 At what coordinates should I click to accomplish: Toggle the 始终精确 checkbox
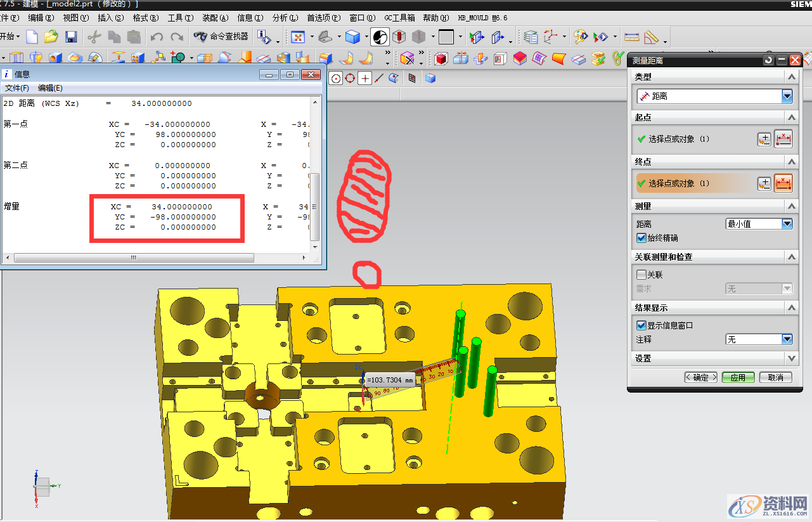pos(641,238)
